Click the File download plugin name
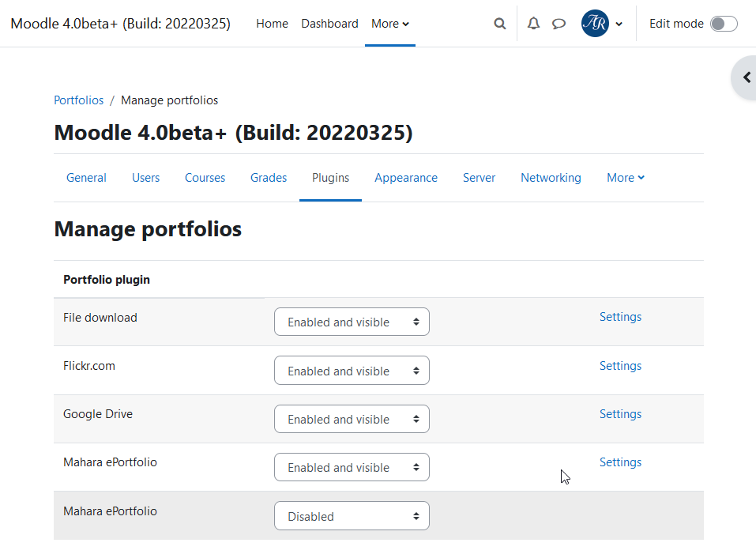Image resolution: width=756 pixels, height=554 pixels. [100, 318]
